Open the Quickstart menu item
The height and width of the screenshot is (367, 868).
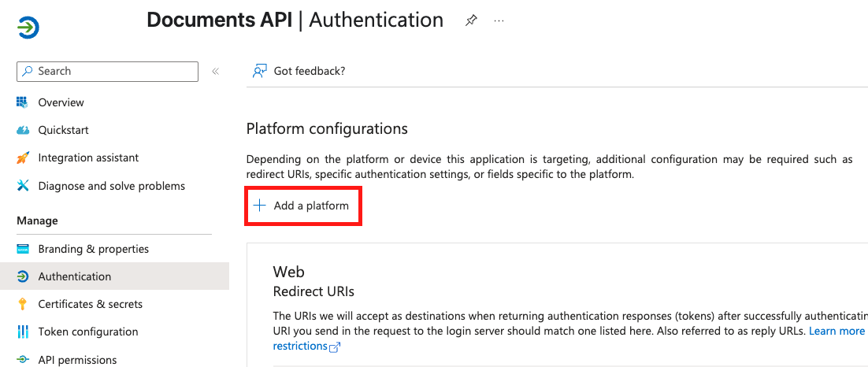63,130
